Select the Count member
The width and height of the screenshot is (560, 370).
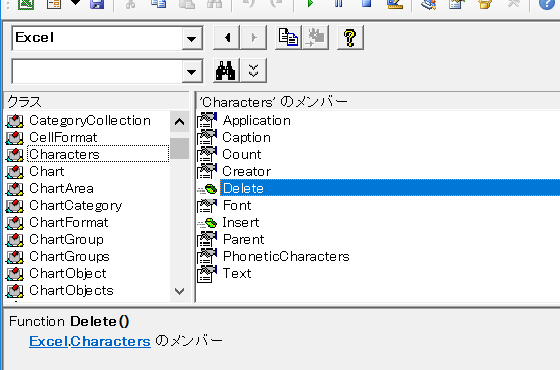tap(241, 154)
